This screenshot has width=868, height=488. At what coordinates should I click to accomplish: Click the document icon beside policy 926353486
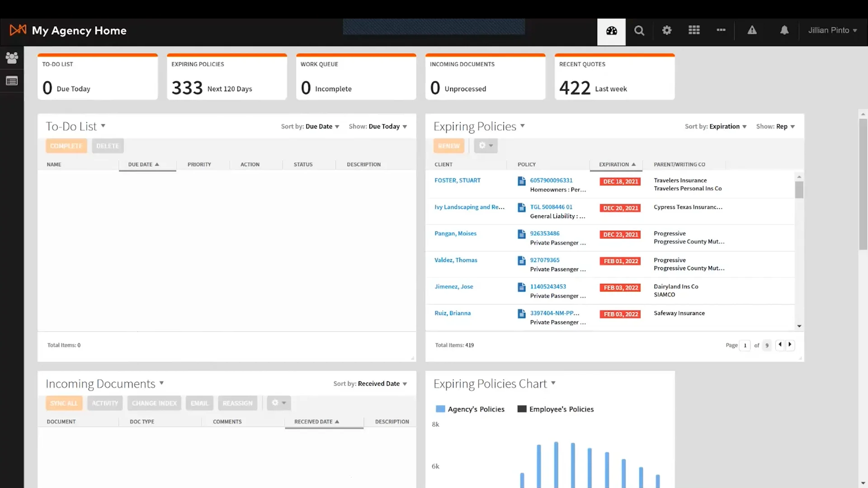click(x=521, y=234)
